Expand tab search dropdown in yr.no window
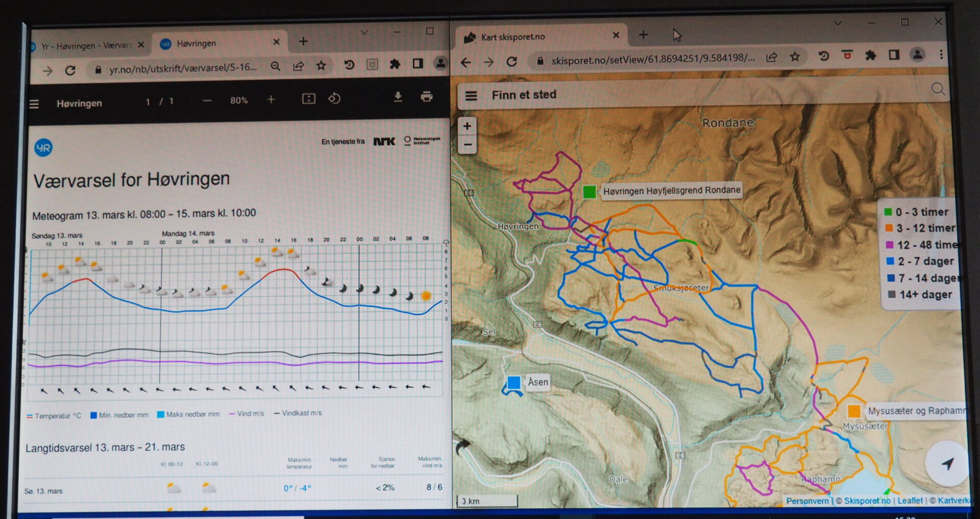The height and width of the screenshot is (519, 980). 364,32
